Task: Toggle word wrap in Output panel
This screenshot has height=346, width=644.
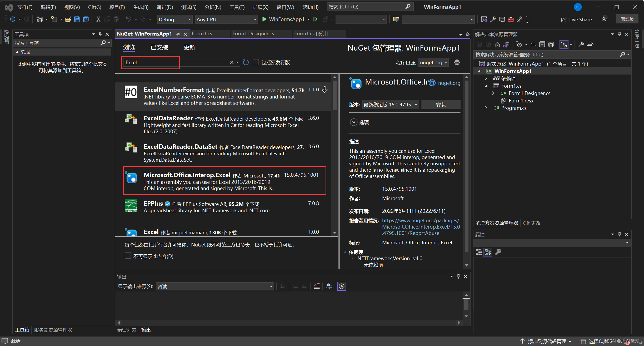Action: pyautogui.click(x=329, y=286)
